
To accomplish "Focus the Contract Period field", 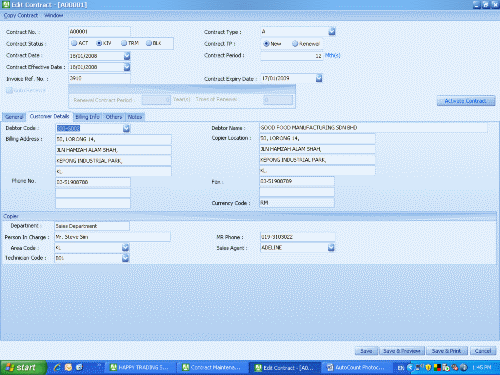I will (x=291, y=56).
